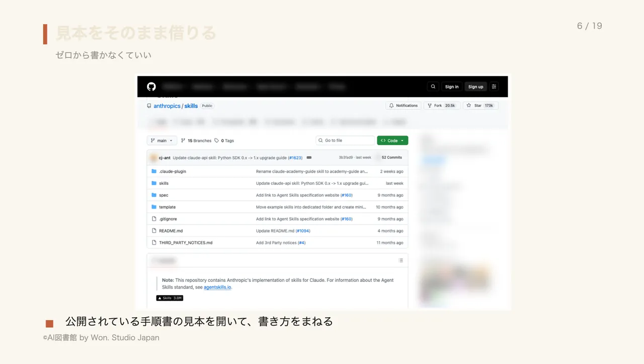Focus the Go to file search field

coord(345,140)
